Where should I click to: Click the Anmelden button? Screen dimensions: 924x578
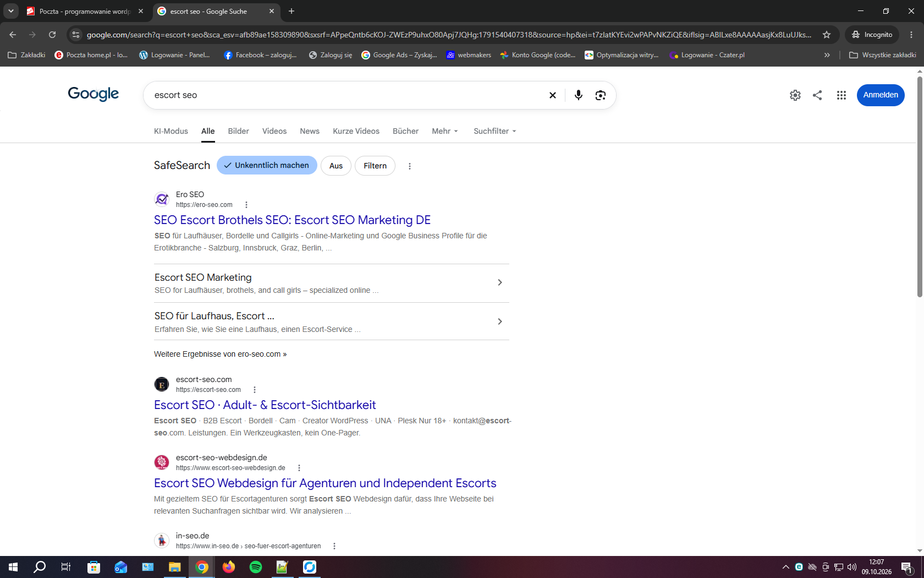pyautogui.click(x=881, y=95)
